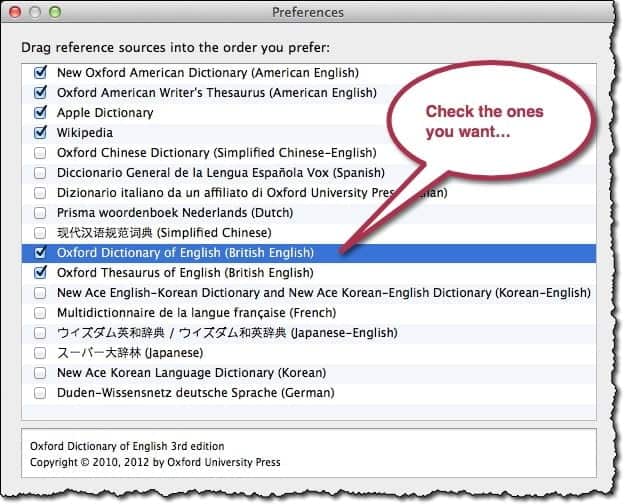Viewport: 624px width, 504px height.
Task: Select New Ace English-Korean Dictionary row text
Action: [x=324, y=293]
